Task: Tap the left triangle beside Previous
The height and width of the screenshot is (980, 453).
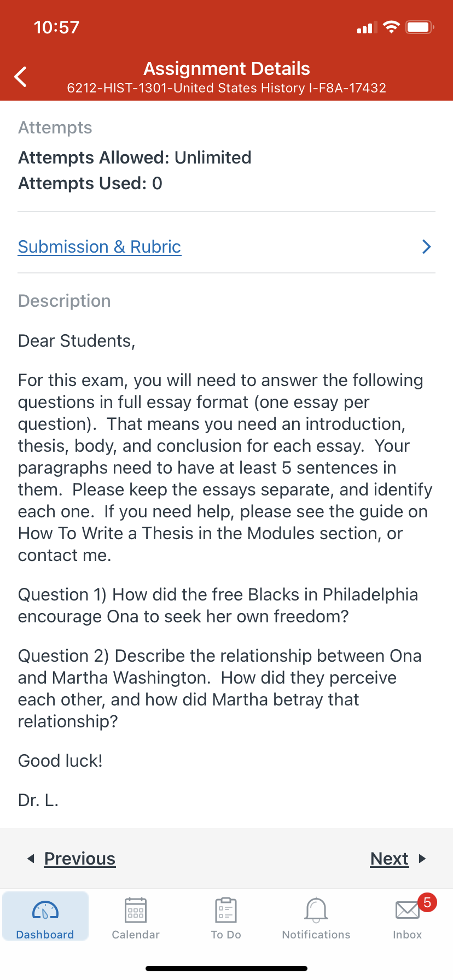Action: (31, 859)
